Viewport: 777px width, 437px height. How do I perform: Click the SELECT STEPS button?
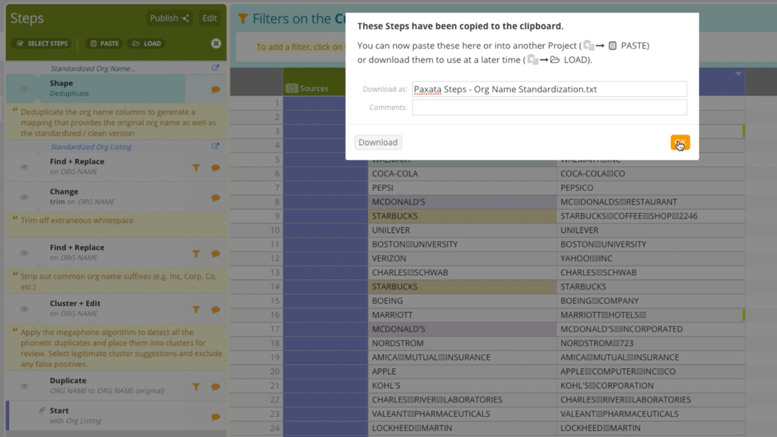(x=42, y=44)
